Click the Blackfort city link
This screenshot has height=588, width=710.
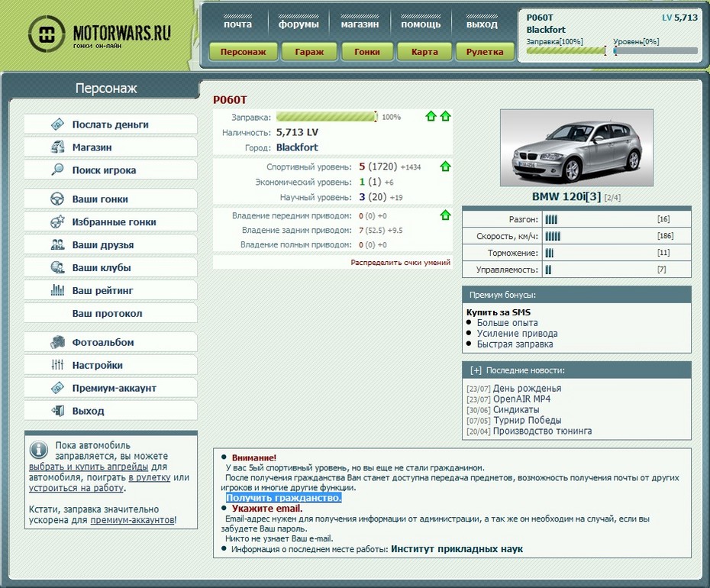point(297,147)
